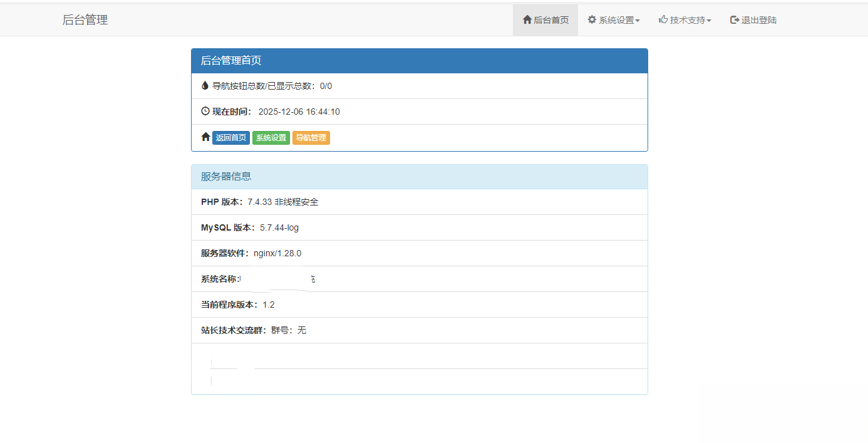Click the thumbs-up icon beside 技术支持

663,19
